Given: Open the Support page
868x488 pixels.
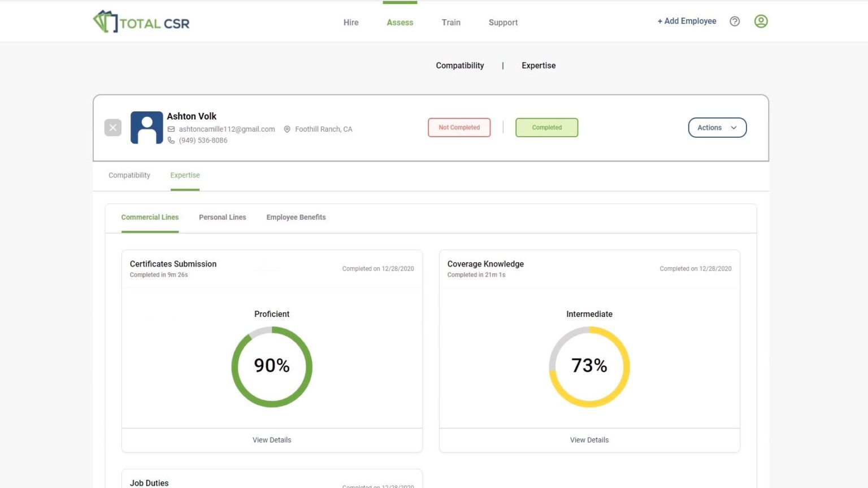Looking at the screenshot, I should [x=503, y=23].
